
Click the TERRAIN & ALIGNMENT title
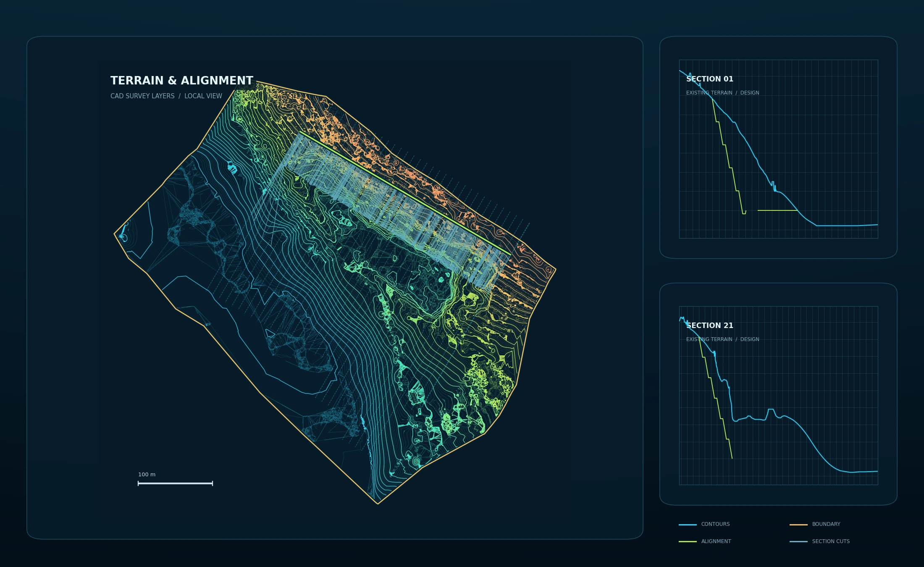pos(182,81)
